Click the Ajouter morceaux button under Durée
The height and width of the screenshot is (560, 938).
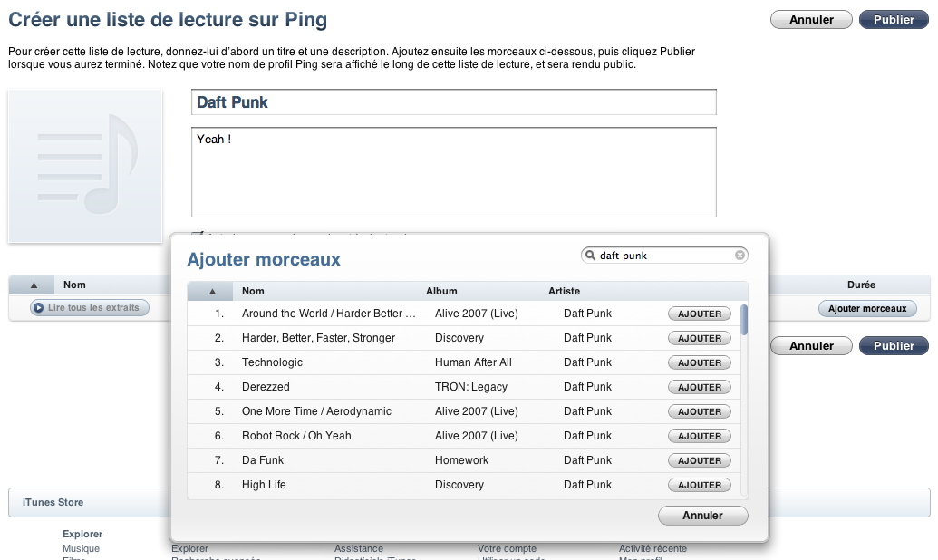[x=867, y=309]
